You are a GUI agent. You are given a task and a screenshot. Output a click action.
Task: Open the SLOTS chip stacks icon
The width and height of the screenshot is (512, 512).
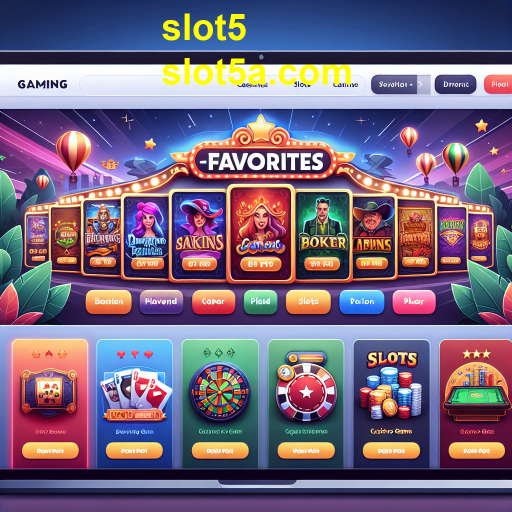[391, 385]
